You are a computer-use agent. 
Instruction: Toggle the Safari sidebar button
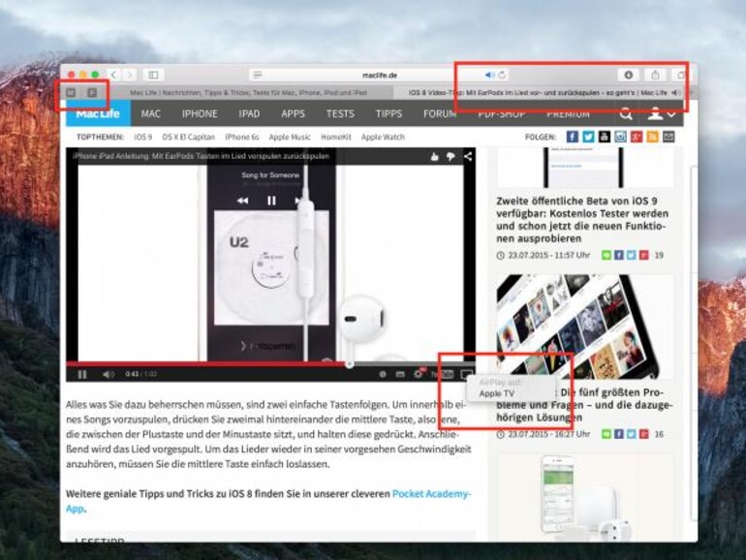tap(153, 75)
